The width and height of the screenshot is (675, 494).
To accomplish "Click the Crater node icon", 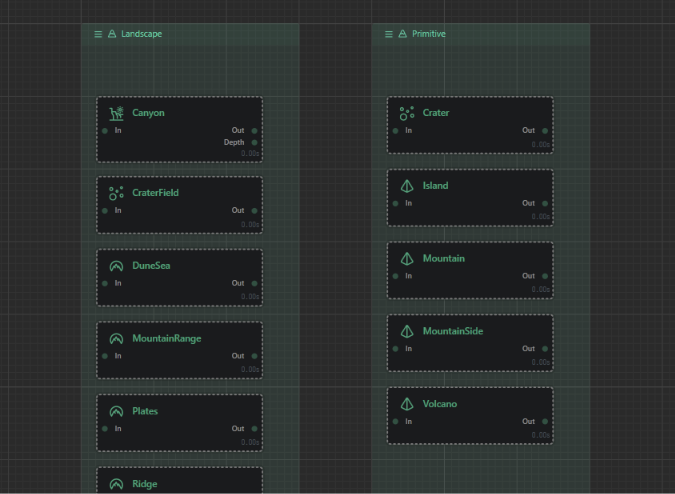I will pos(407,113).
